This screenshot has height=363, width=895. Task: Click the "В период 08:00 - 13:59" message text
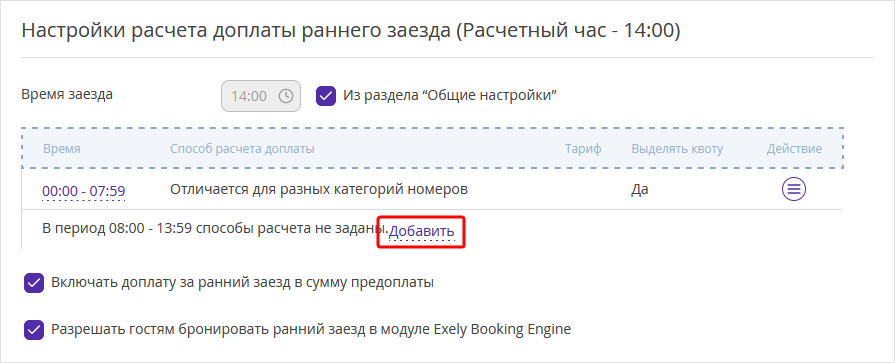click(x=215, y=229)
